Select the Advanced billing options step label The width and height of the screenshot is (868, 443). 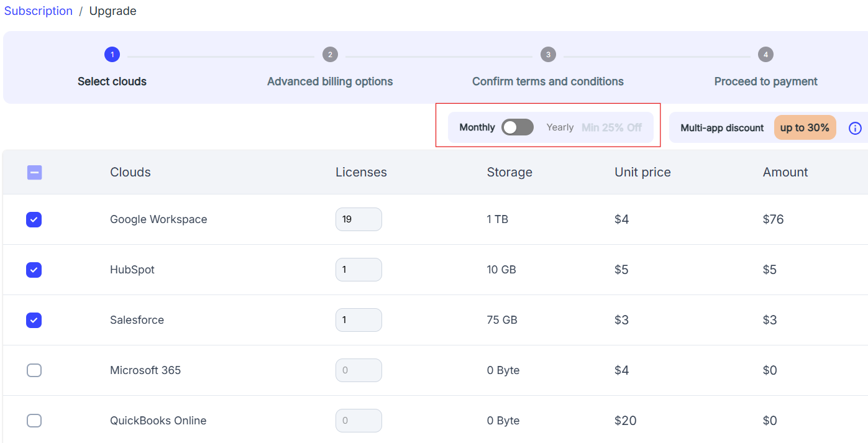(x=330, y=81)
